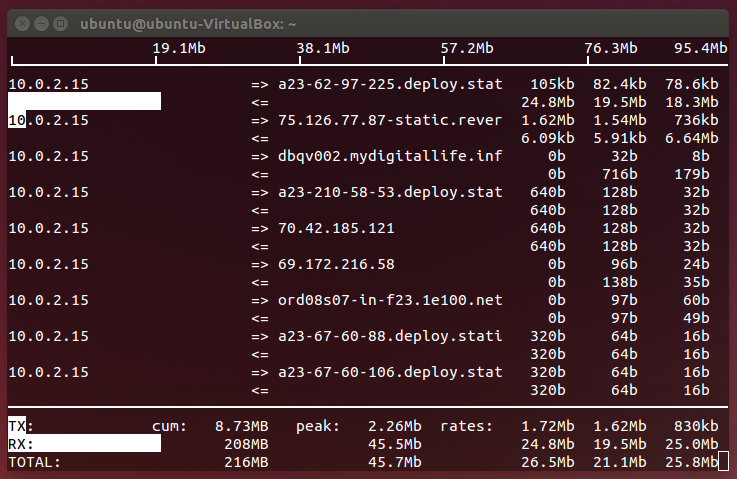Click source 10.0.2.15 in the dbqv002 row
The image size is (737, 479).
click(48, 157)
